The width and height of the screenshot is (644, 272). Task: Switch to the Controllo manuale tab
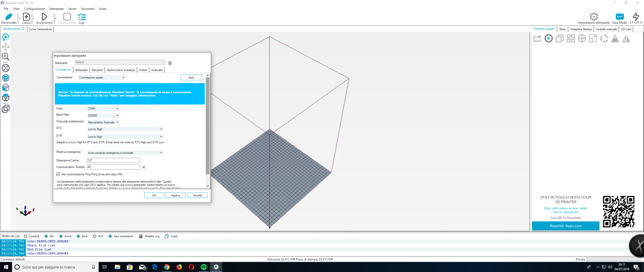(x=606, y=29)
